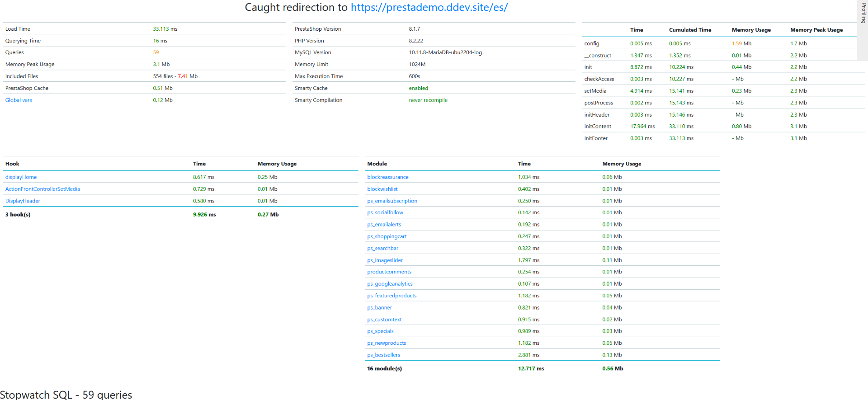Select the Queries count 59
Viewport: 868px width, 400px height.
(156, 52)
